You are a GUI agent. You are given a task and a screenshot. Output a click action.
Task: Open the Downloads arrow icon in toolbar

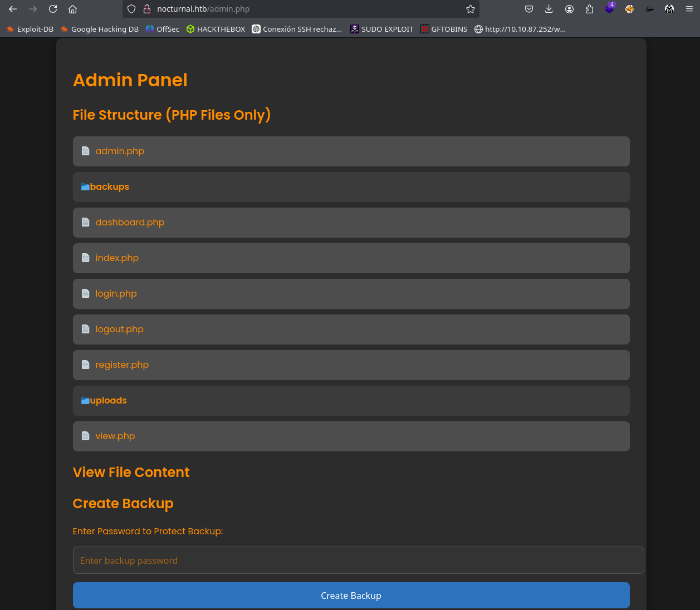(x=549, y=9)
